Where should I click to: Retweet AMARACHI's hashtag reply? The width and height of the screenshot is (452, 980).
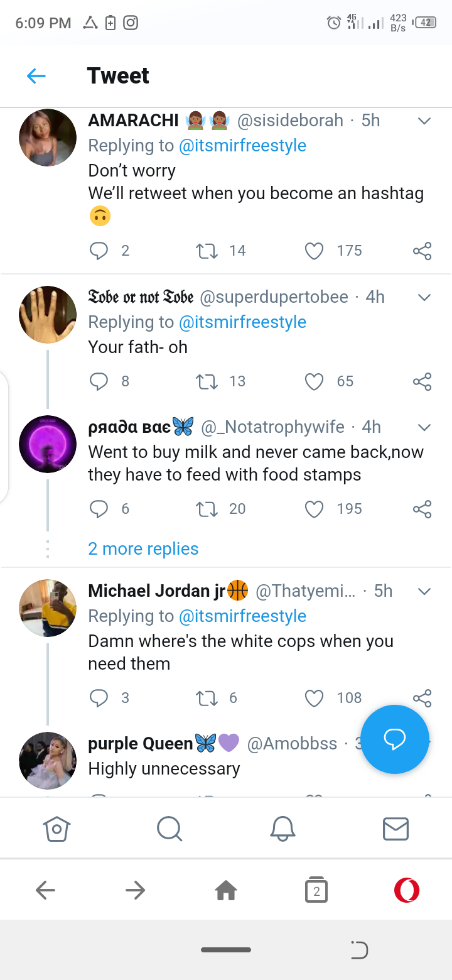[206, 251]
